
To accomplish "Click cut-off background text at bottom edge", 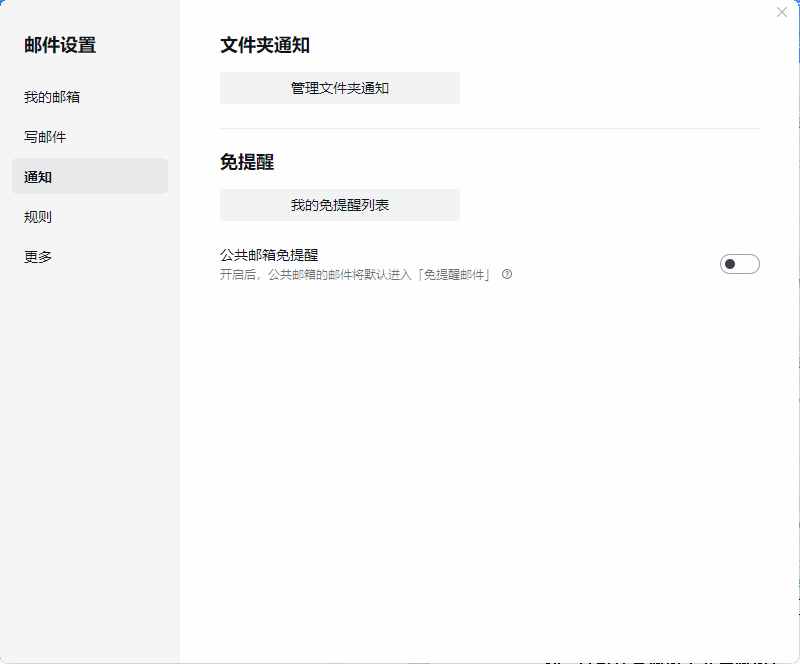I will [660, 660].
